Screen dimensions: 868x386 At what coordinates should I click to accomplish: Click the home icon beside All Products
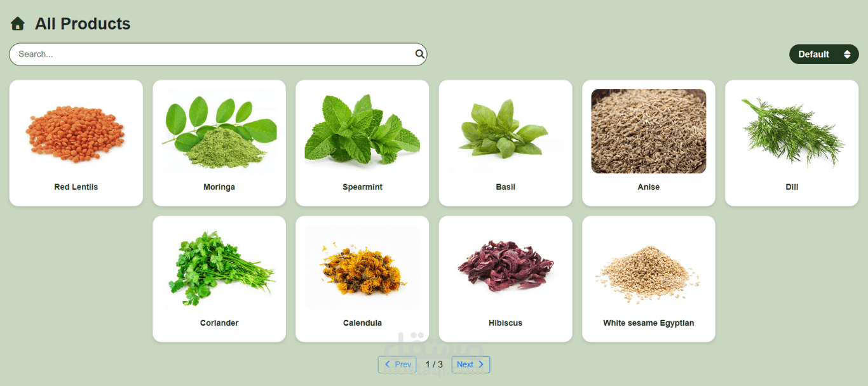[18, 24]
